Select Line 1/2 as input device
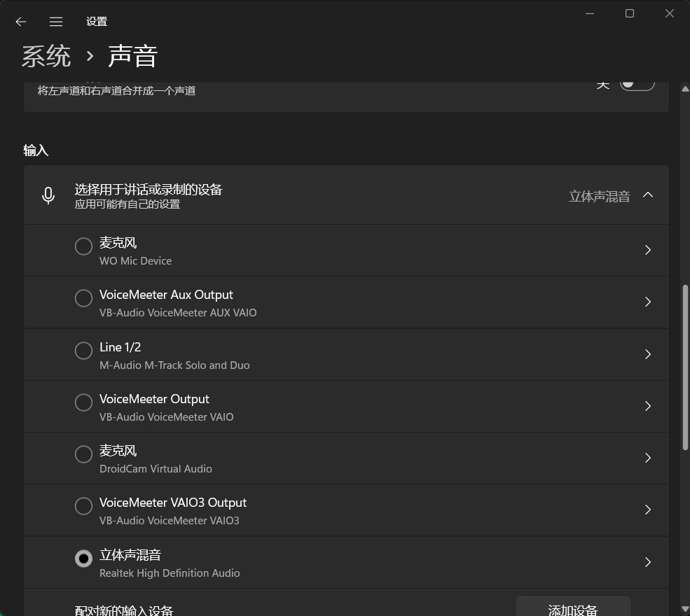 tap(83, 350)
